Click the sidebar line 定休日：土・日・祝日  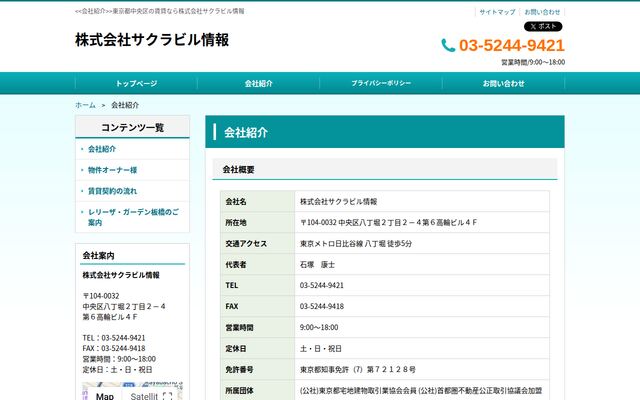118,369
